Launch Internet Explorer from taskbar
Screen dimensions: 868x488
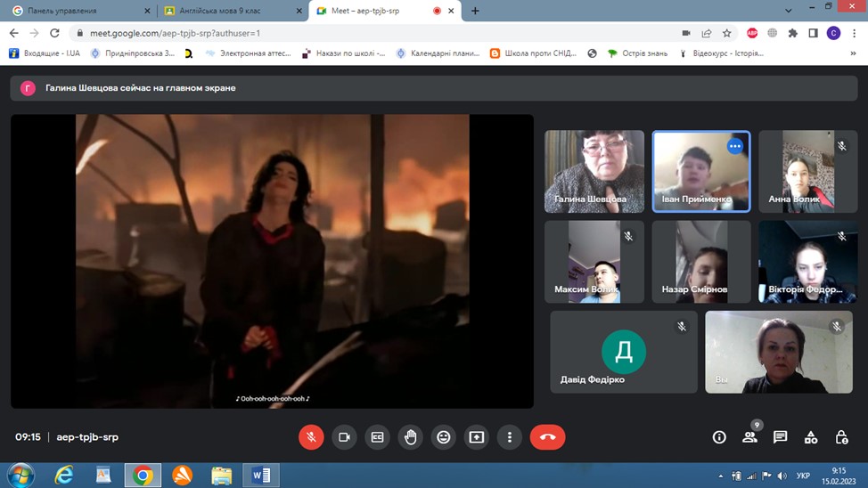[x=64, y=476]
